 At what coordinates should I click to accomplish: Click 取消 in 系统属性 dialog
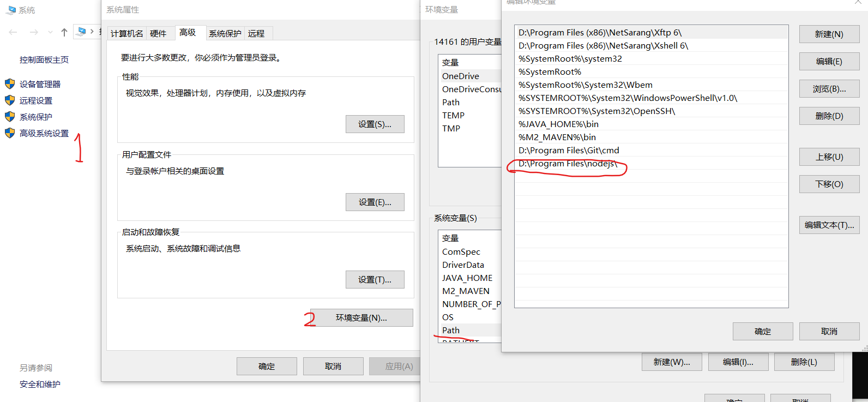coord(333,366)
